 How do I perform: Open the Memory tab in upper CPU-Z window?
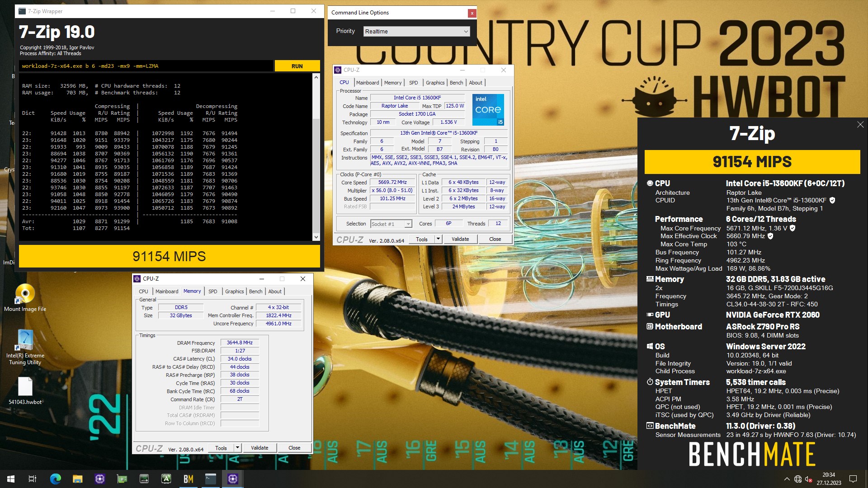coord(392,83)
